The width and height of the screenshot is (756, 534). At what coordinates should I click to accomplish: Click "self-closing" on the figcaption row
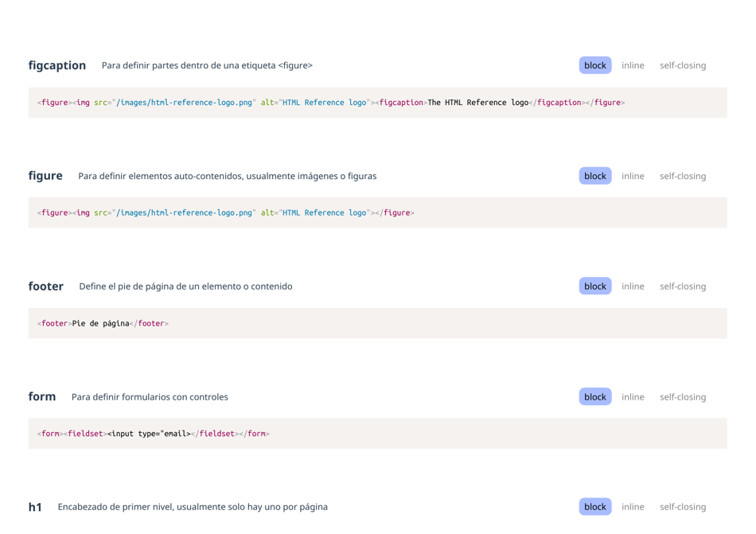[683, 65]
